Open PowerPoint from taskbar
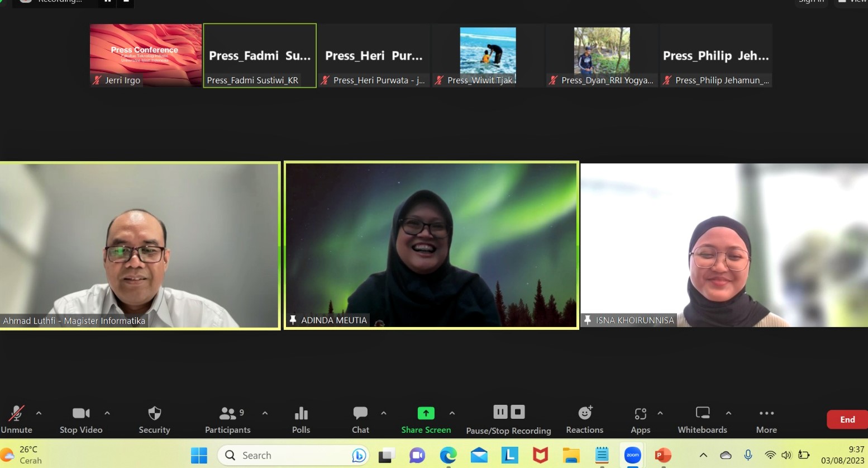Screen dimensions: 868x468 point(663,455)
